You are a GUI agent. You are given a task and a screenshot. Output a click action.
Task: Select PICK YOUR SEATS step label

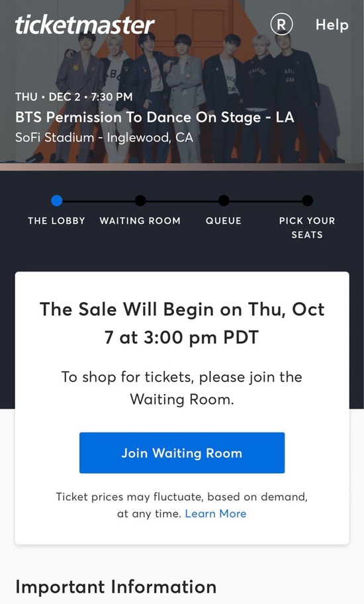click(x=307, y=228)
